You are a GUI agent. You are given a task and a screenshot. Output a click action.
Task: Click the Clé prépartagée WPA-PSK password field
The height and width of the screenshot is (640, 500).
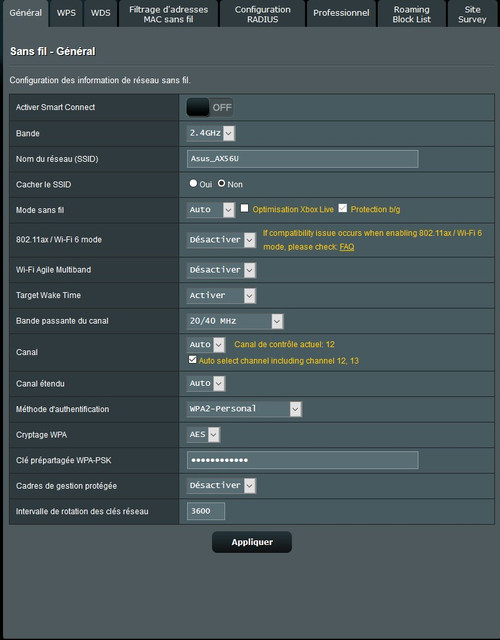point(302,460)
